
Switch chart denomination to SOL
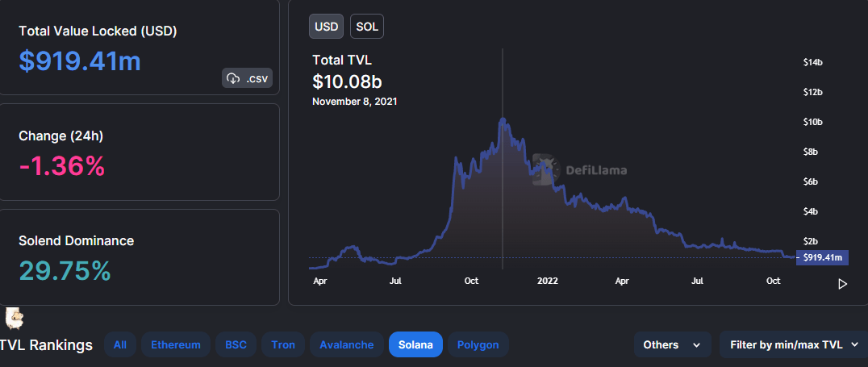click(x=367, y=27)
